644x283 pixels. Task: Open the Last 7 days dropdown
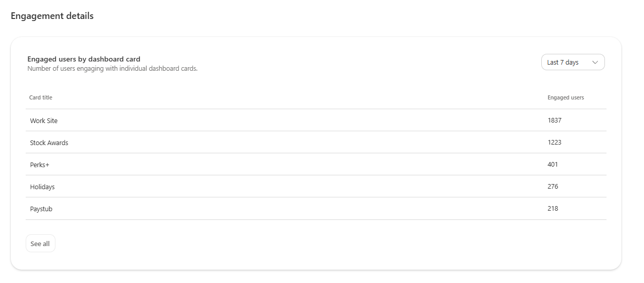click(x=573, y=62)
